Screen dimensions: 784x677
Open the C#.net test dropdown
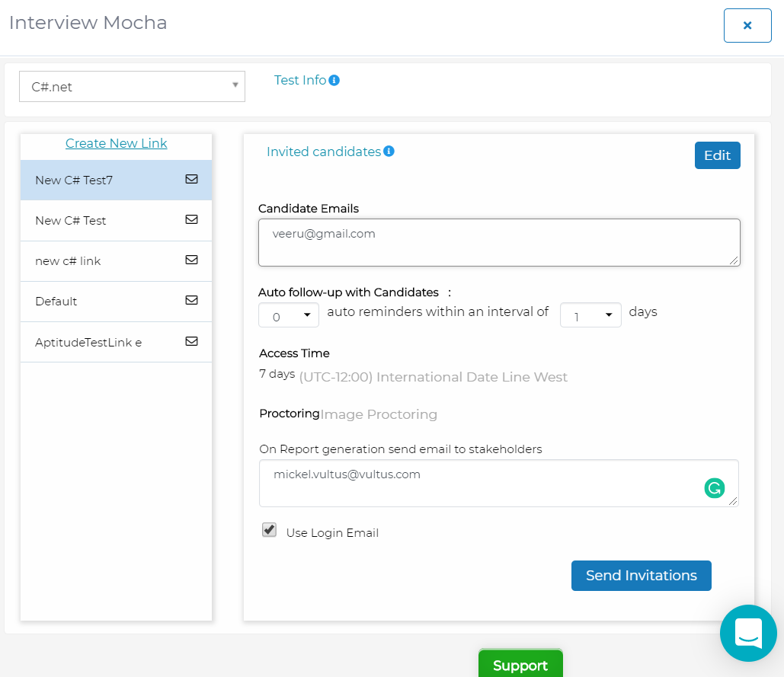(x=132, y=87)
